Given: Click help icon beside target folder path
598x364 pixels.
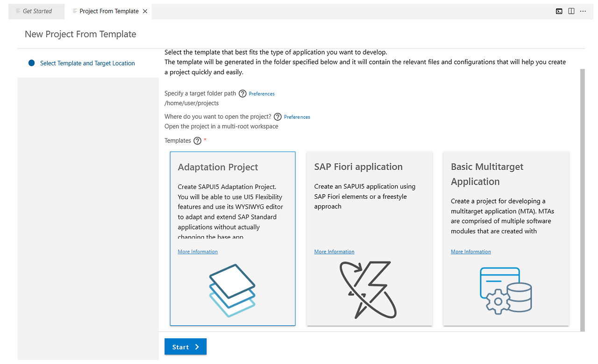Looking at the screenshot, I should (x=242, y=93).
